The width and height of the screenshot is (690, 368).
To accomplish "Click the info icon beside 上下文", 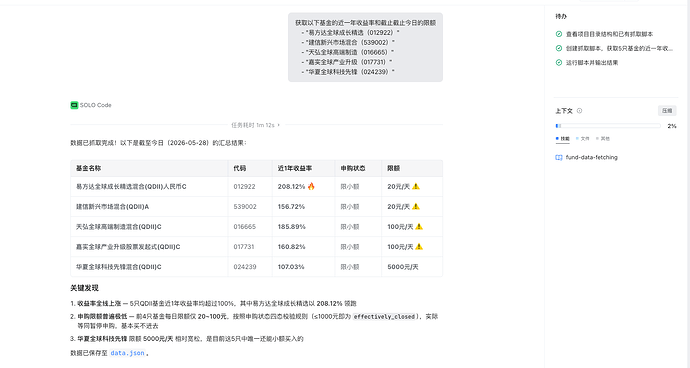I will (x=580, y=111).
